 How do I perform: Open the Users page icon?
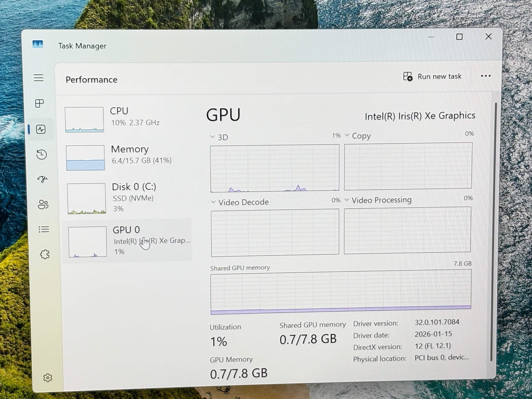(43, 204)
